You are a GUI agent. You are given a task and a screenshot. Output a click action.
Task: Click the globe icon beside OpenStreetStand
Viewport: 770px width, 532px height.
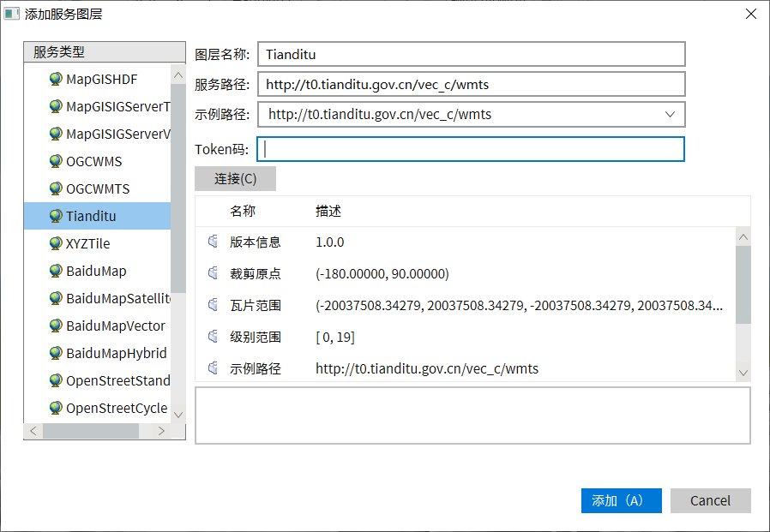pos(56,381)
